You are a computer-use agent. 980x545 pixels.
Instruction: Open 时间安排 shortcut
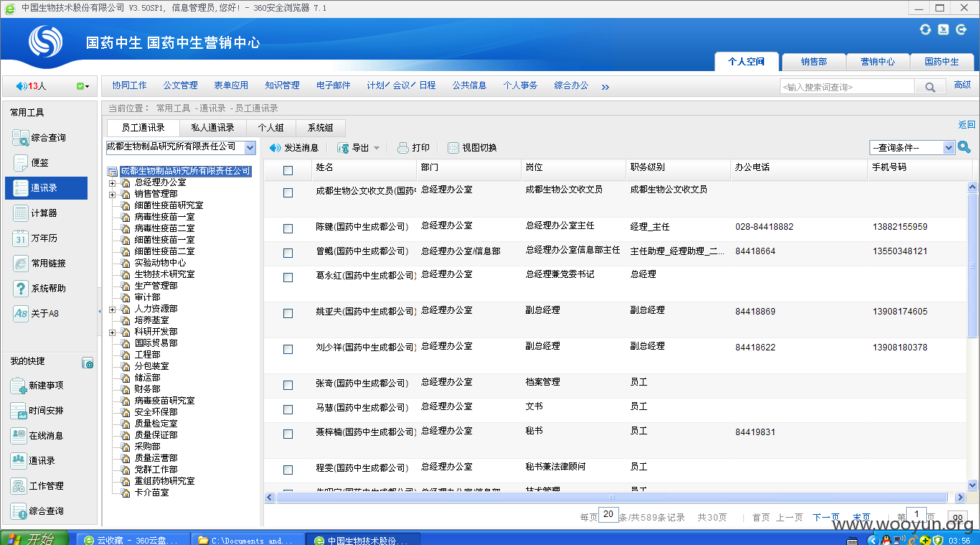point(37,411)
